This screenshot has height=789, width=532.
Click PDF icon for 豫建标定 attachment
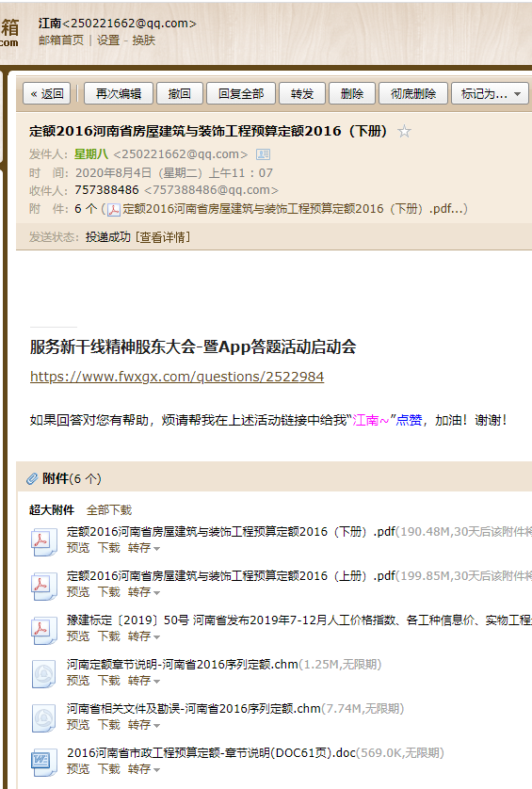pyautogui.click(x=44, y=631)
